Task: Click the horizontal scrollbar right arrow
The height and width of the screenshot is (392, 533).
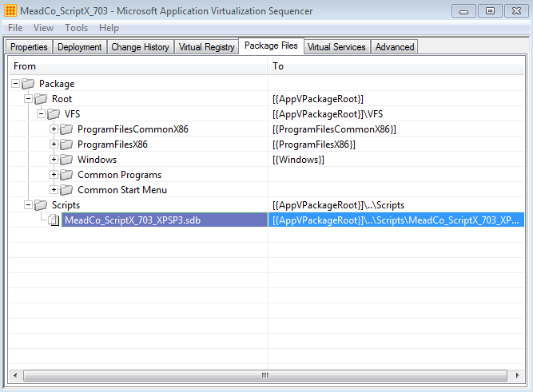Action: pyautogui.click(x=517, y=375)
